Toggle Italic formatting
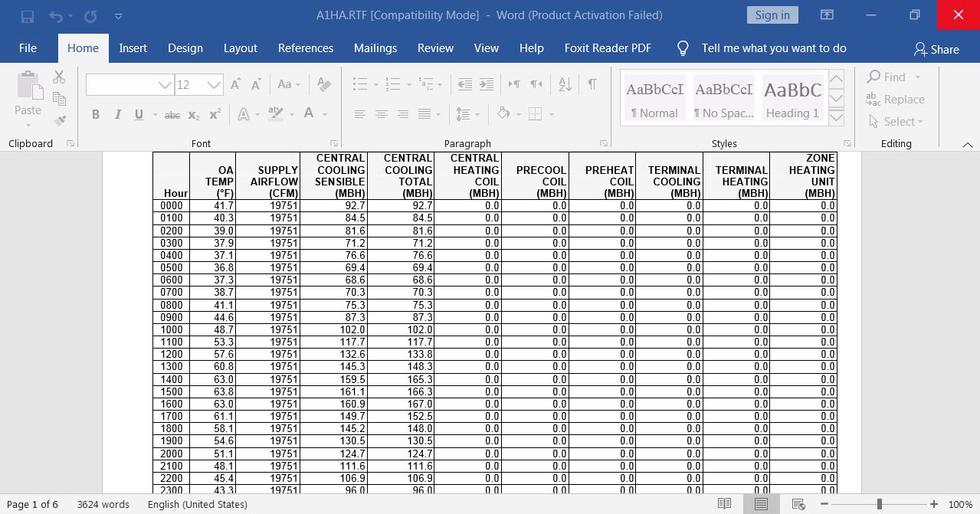The width and height of the screenshot is (980, 514). click(117, 114)
